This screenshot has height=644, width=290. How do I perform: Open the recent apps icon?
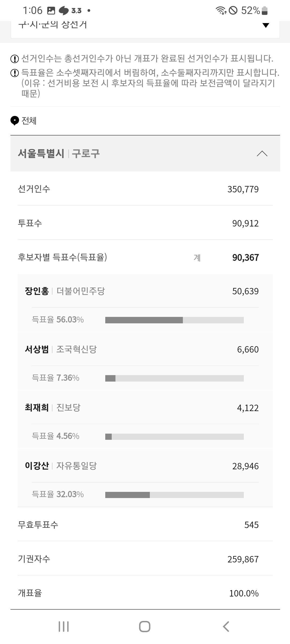tap(64, 627)
